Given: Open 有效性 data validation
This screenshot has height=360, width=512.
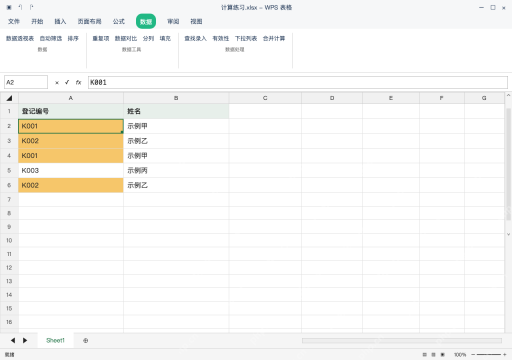Looking at the screenshot, I should (x=221, y=38).
